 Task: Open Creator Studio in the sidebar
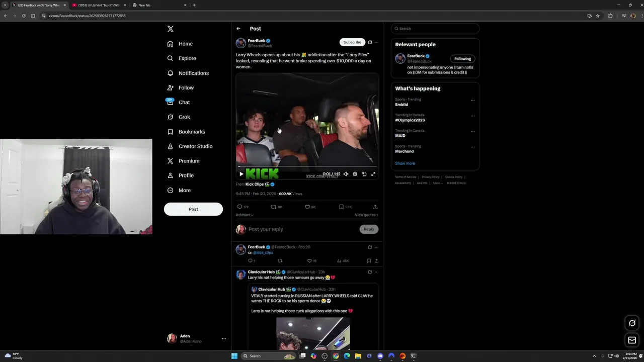tap(190, 146)
